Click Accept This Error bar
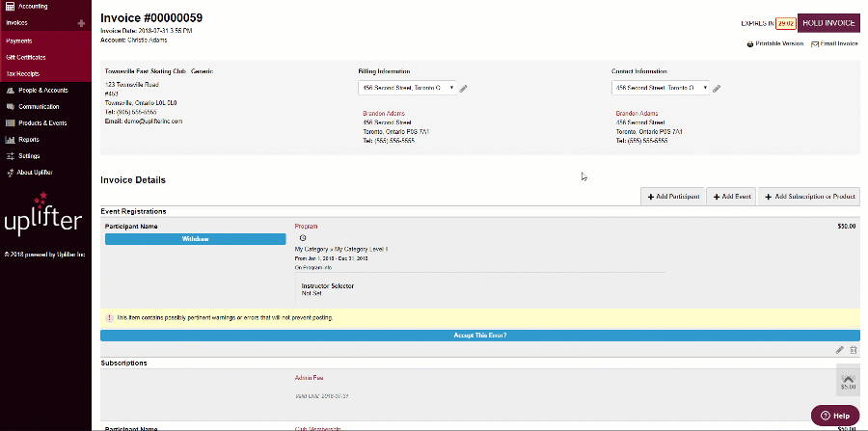This screenshot has height=431, width=868. 479,336
